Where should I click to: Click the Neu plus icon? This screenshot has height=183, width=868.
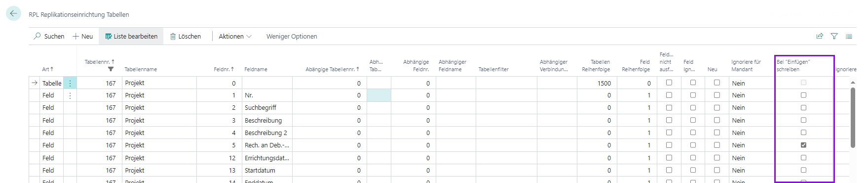click(x=76, y=36)
